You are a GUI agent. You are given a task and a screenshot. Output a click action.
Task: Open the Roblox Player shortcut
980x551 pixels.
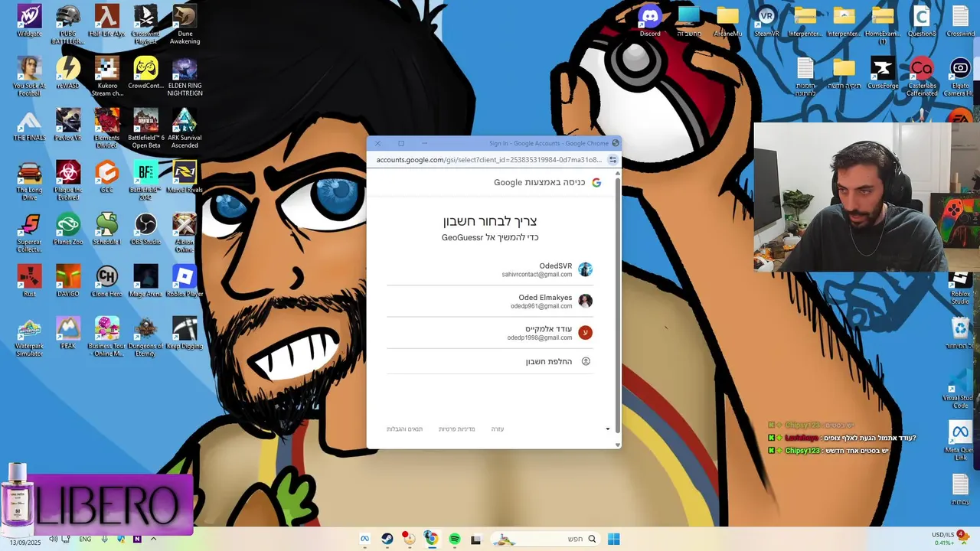click(x=185, y=281)
